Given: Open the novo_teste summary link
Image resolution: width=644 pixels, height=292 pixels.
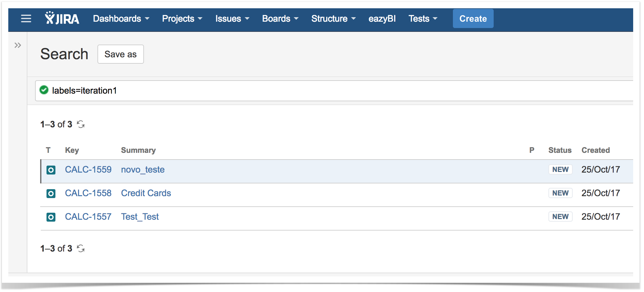Looking at the screenshot, I should (x=143, y=169).
